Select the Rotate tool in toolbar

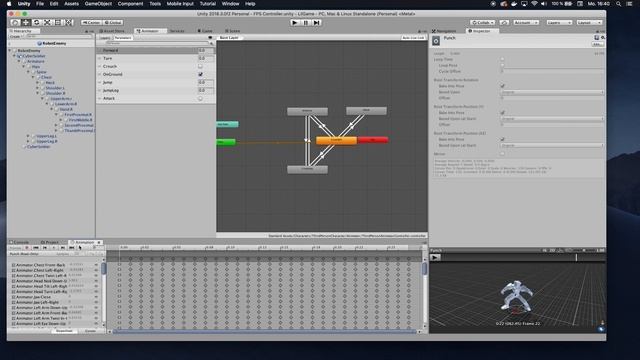(x=36, y=22)
